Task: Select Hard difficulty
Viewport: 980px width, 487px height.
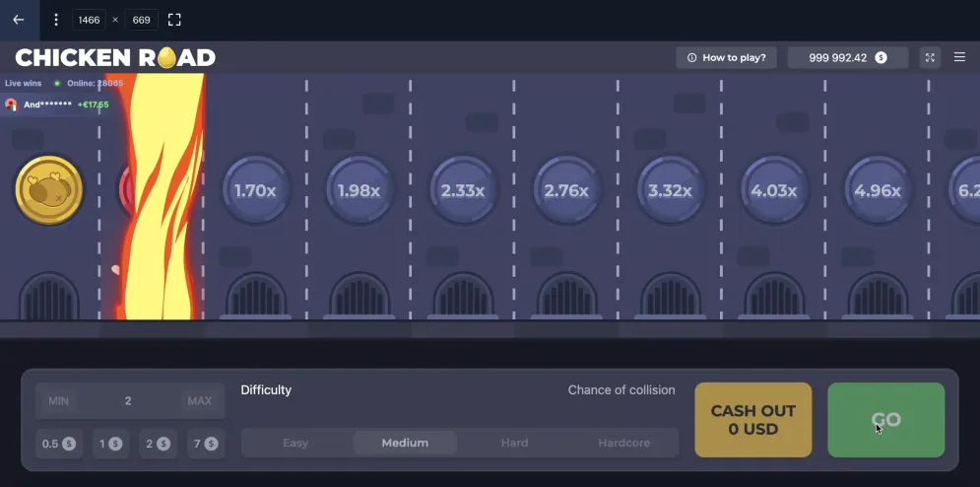Action: [514, 444]
